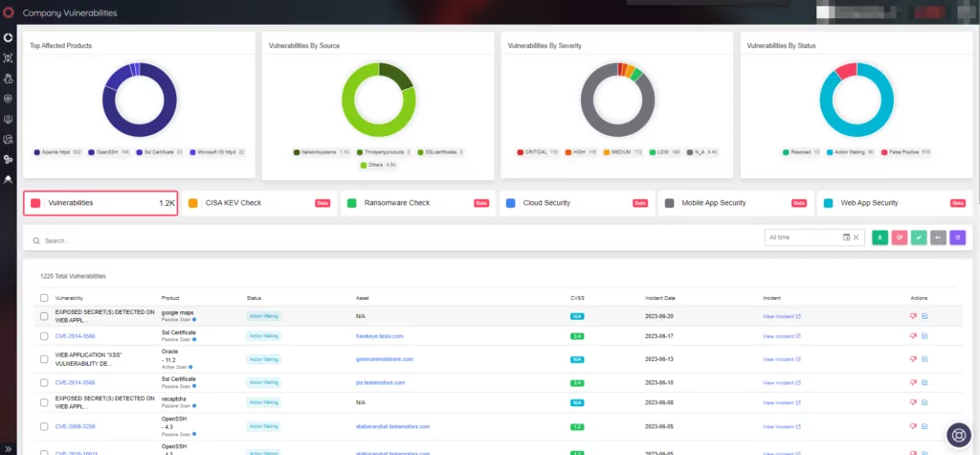Image resolution: width=980 pixels, height=455 pixels.
Task: Toggle the select-all checkbox in table header
Action: point(44,298)
